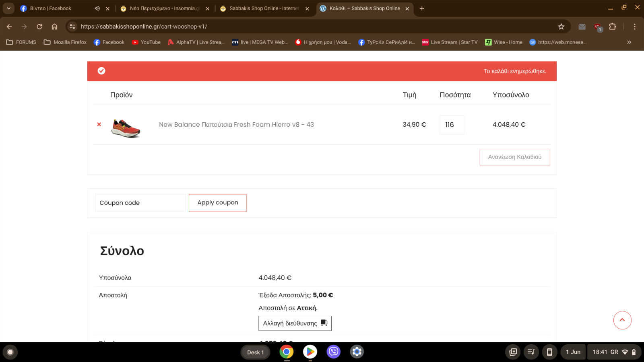Click the Ανανέωση Καλαθιού update cart button

[x=515, y=157]
